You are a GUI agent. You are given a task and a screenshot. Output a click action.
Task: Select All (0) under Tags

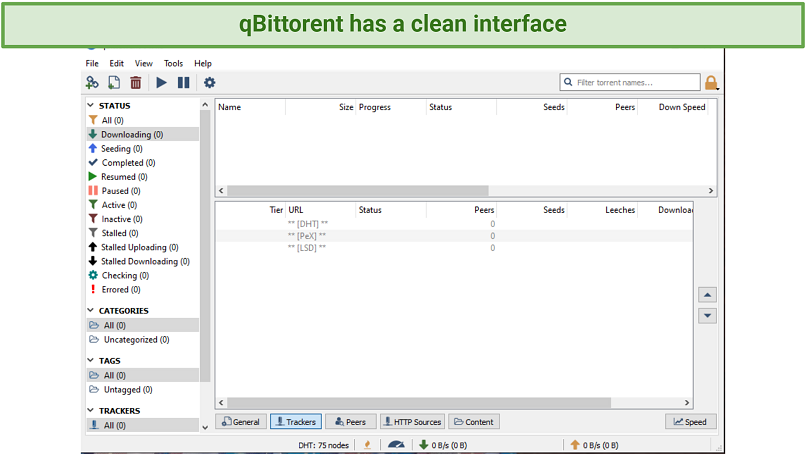(143, 375)
